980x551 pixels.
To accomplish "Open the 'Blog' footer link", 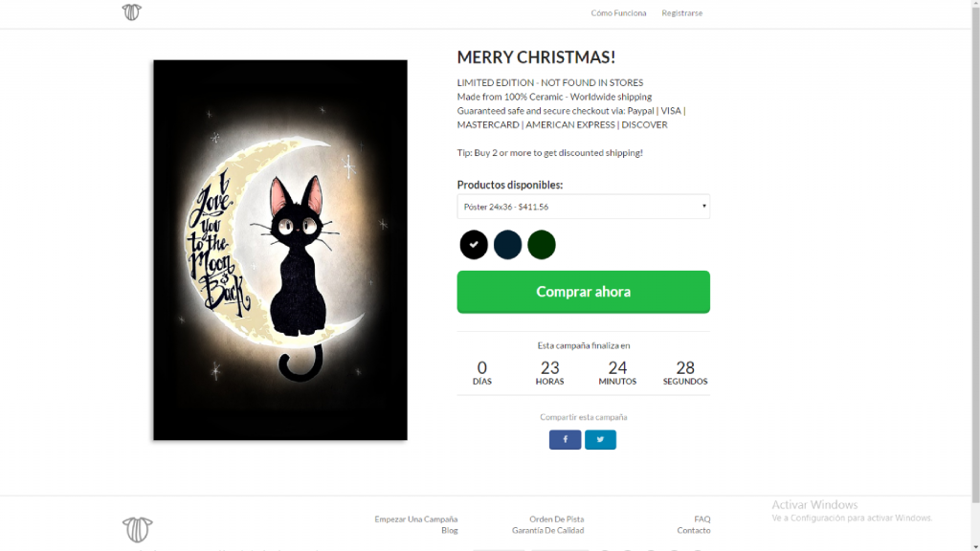I will point(449,531).
